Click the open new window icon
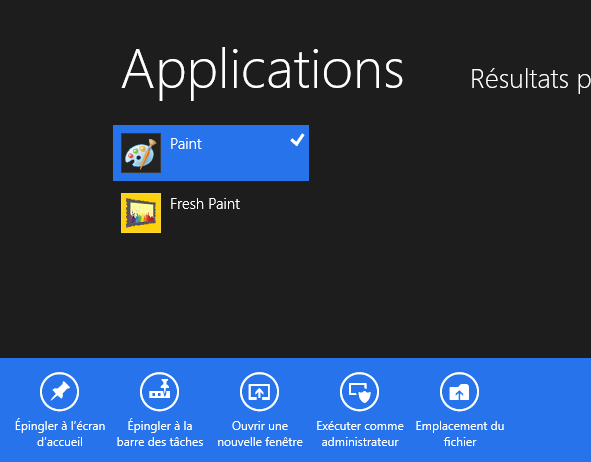Viewport: 591px width, 462px height. 259,392
